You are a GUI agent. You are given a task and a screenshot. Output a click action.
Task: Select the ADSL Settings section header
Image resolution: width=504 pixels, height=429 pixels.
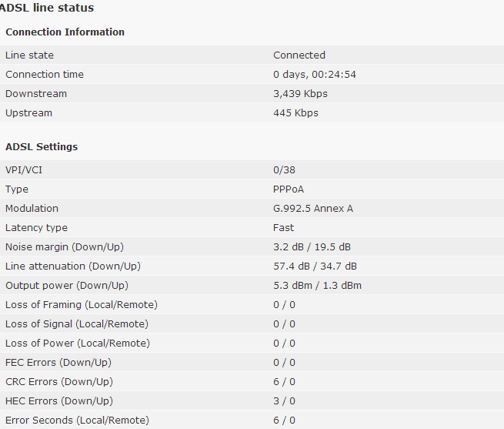(x=42, y=147)
